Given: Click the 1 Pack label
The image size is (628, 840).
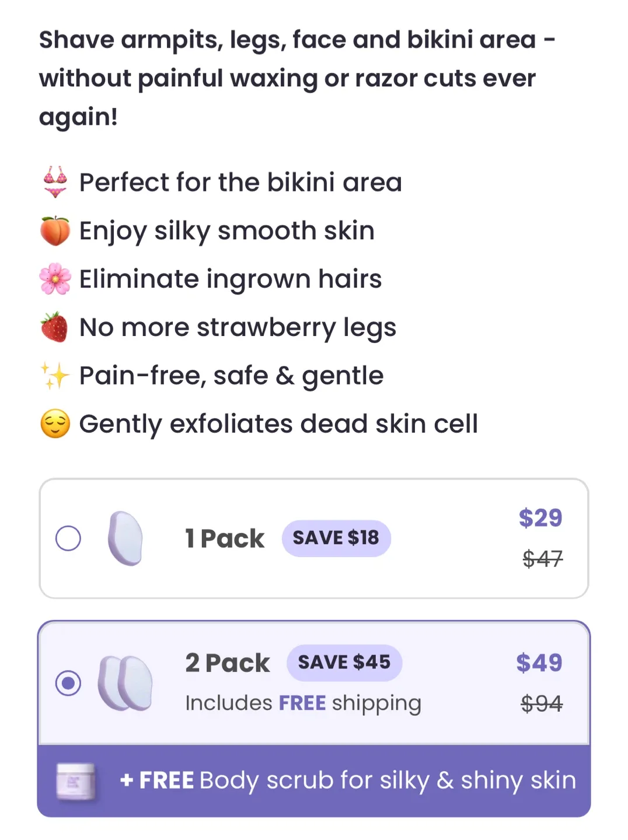Looking at the screenshot, I should (x=225, y=538).
